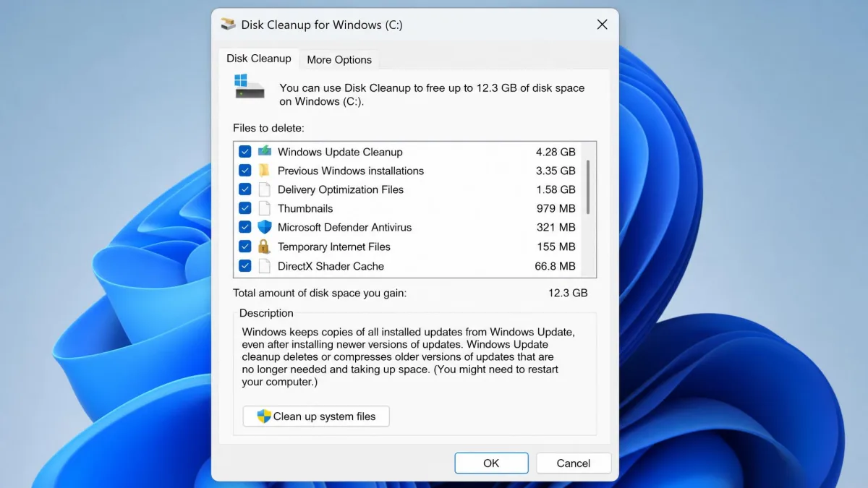
Task: Uncheck the DirectX Shader Cache checkbox
Action: coord(245,266)
